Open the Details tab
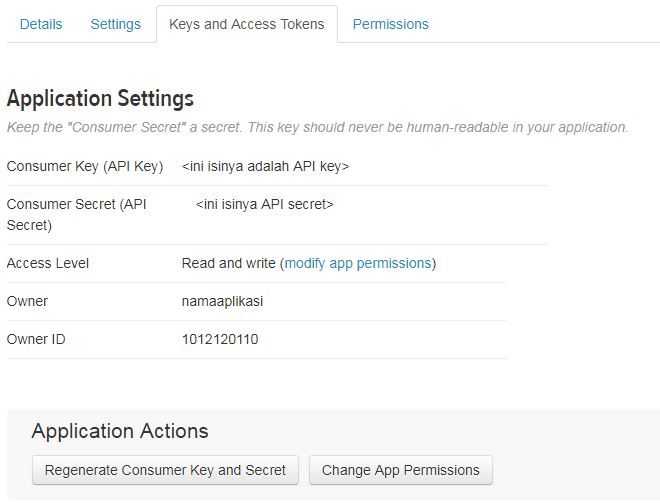 point(41,24)
